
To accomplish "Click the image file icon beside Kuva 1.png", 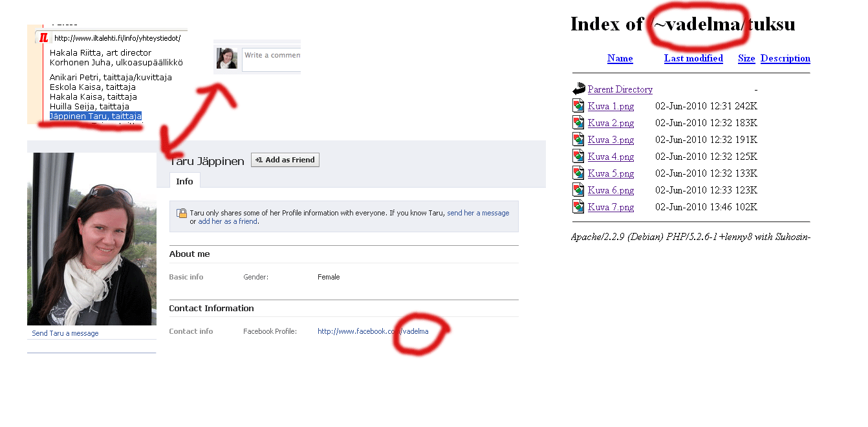I will click(578, 106).
